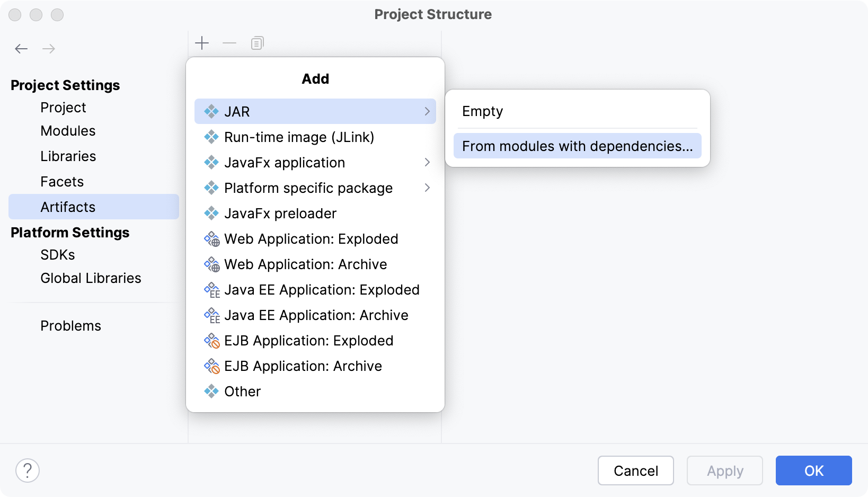Expand the JavaFx application submenu
This screenshot has width=868, height=497.
point(427,162)
